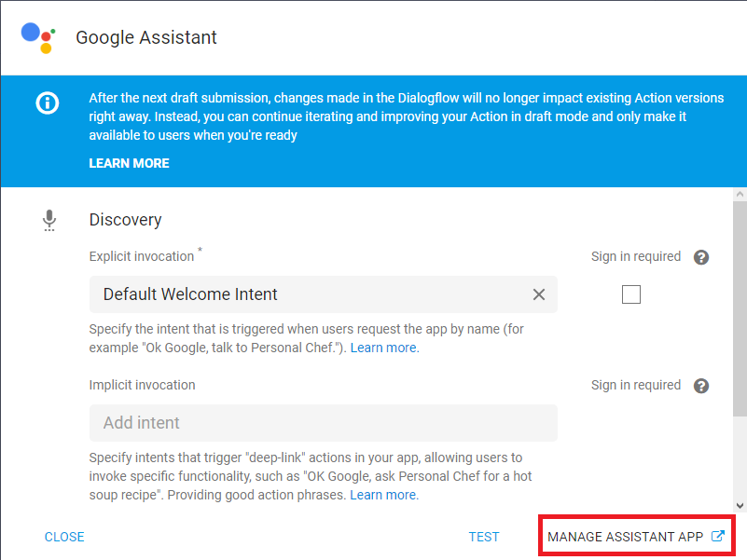Image resolution: width=747 pixels, height=560 pixels.
Task: Click the Google Assistant logo icon
Action: pos(38,37)
